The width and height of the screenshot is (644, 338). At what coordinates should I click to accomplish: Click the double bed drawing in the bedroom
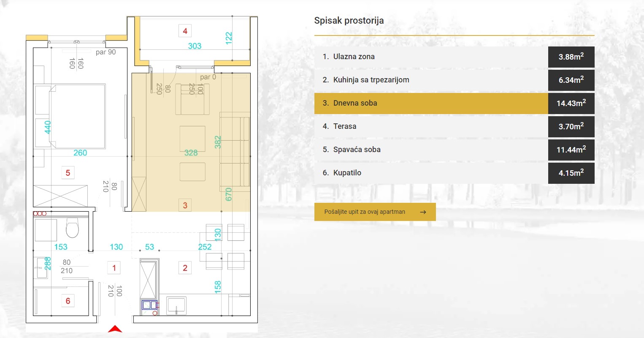[77, 116]
